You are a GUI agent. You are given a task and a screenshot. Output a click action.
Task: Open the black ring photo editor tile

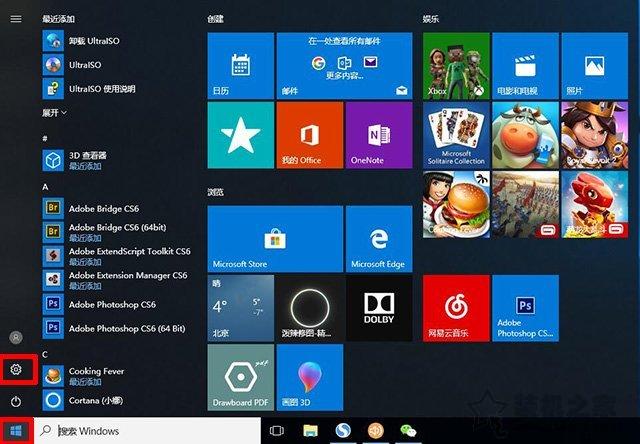click(310, 308)
